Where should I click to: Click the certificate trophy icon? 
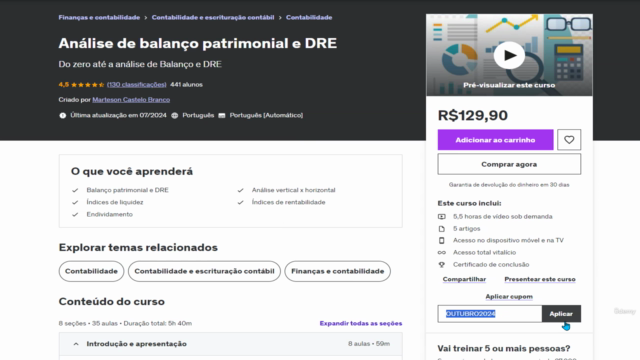tap(442, 264)
